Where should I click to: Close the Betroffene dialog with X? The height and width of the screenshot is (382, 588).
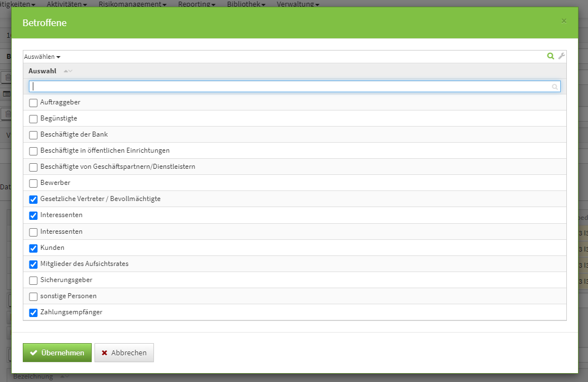(x=564, y=21)
